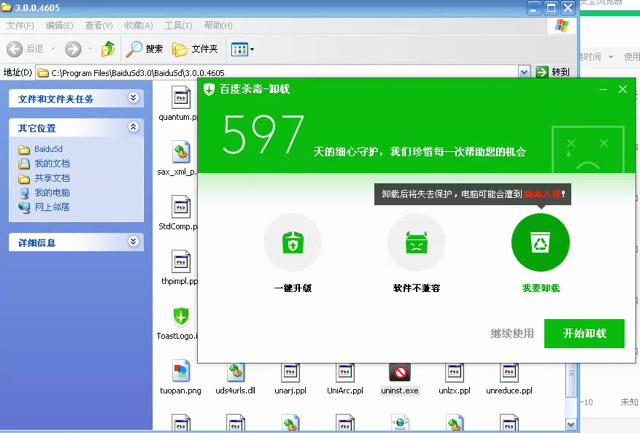Click the folder scrollbar down arrow
Screen dimensions: 640x433
point(571,424)
